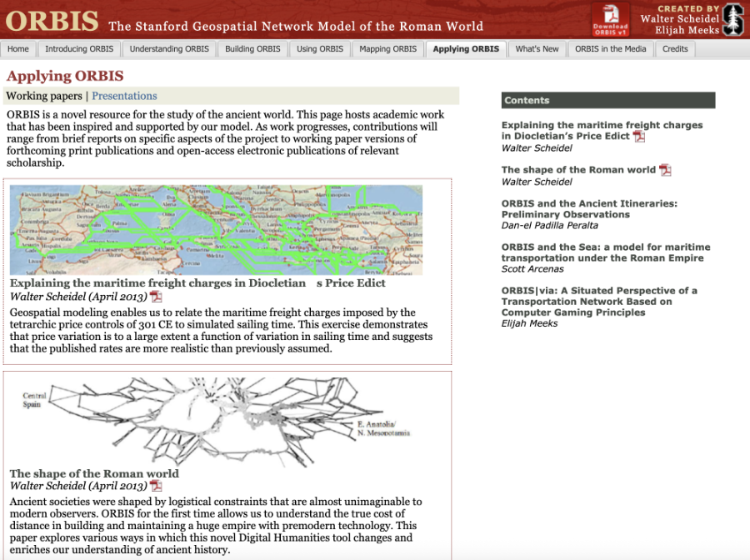The image size is (750, 560).
Task: Open 'ORBIS and the Sea' contents link
Action: click(606, 252)
